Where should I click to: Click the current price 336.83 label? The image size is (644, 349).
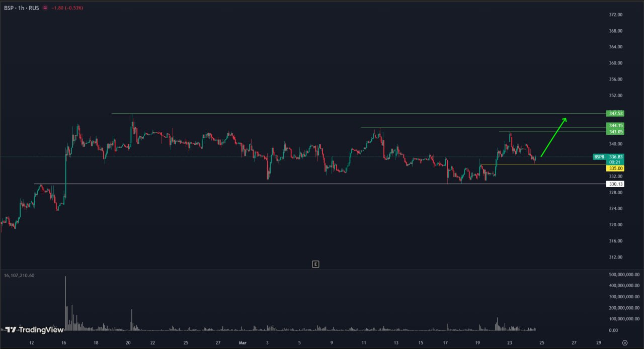click(615, 157)
